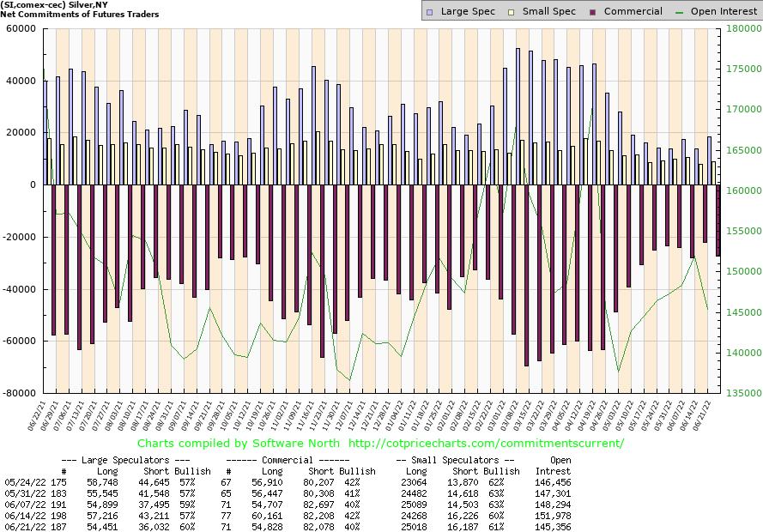Image resolution: width=763 pixels, height=532 pixels.
Task: Select the 06/21/22 row date in table
Action: point(24,524)
